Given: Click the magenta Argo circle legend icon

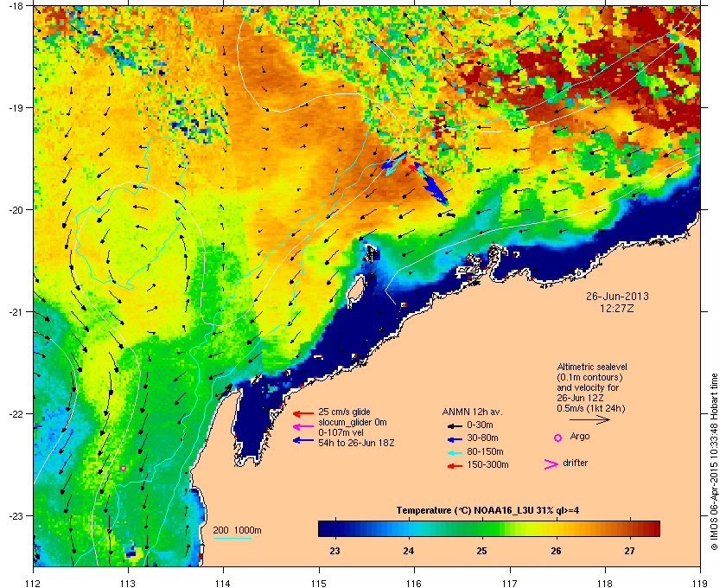Looking at the screenshot, I should point(558,438).
